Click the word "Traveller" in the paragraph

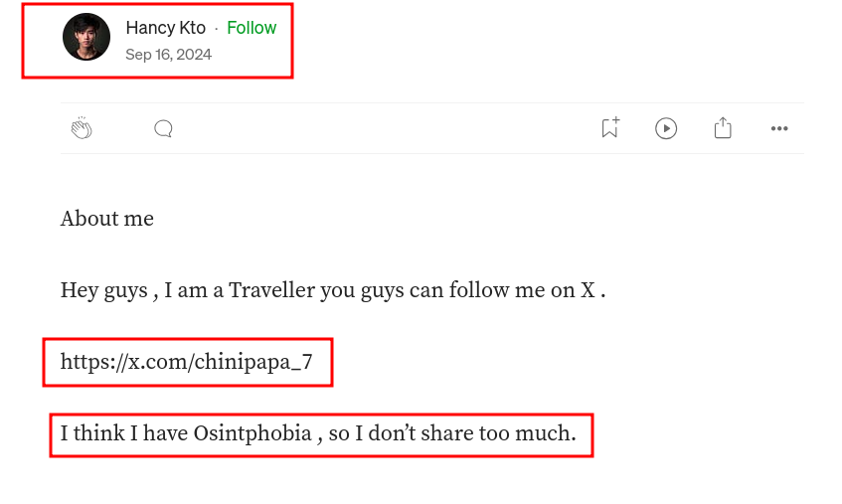[273, 290]
